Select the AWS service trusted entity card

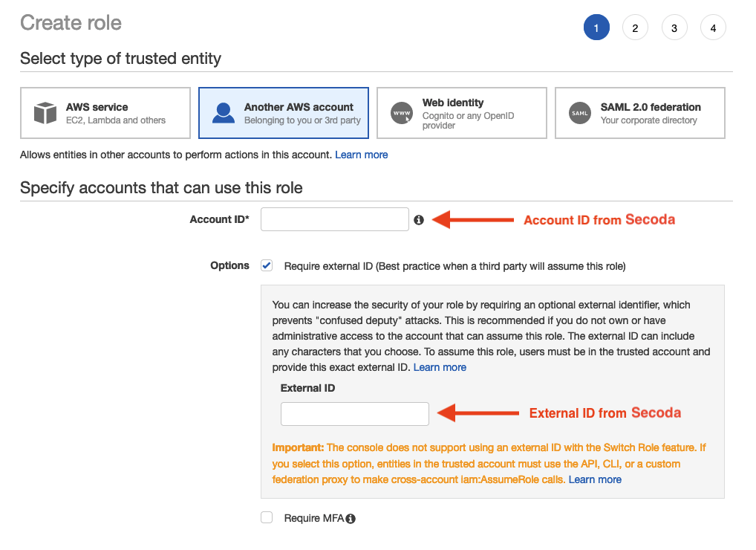click(x=105, y=113)
